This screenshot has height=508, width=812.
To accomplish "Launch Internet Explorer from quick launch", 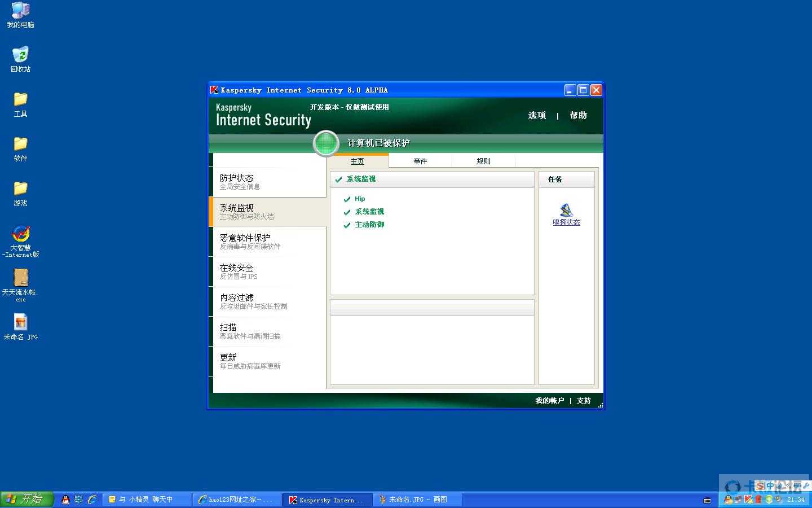I will [92, 500].
